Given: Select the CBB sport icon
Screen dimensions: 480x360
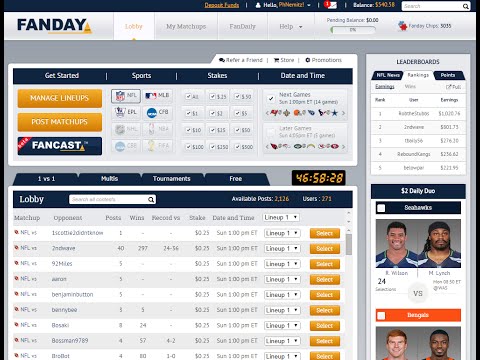Looking at the screenshot, I should (x=126, y=146).
